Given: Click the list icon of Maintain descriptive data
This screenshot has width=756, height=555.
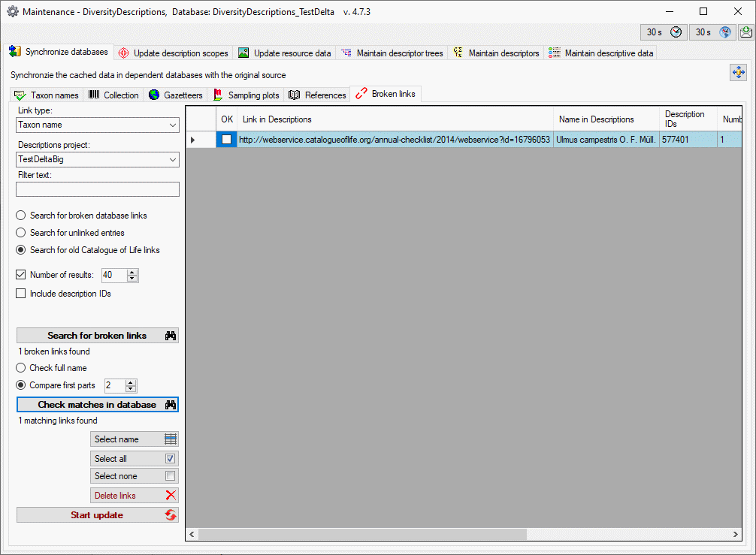Looking at the screenshot, I should pyautogui.click(x=555, y=53).
